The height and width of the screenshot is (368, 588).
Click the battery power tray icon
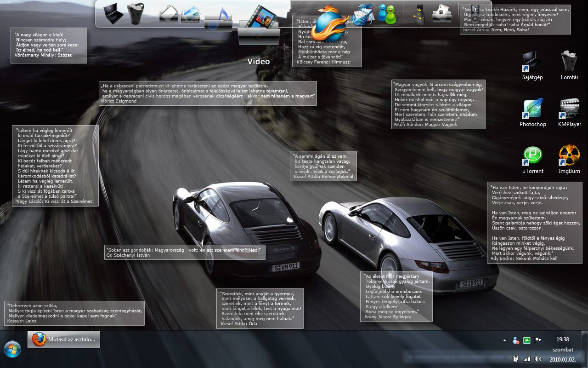[516, 359]
